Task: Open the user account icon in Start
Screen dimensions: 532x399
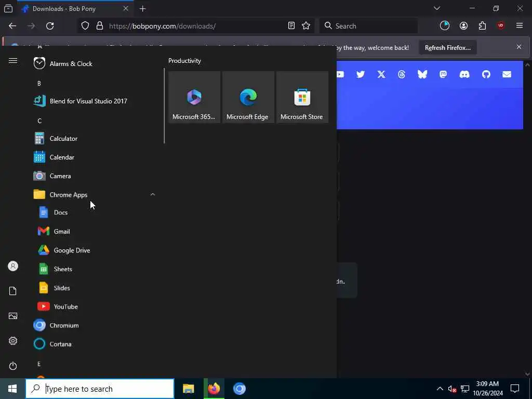Action: 13,266
